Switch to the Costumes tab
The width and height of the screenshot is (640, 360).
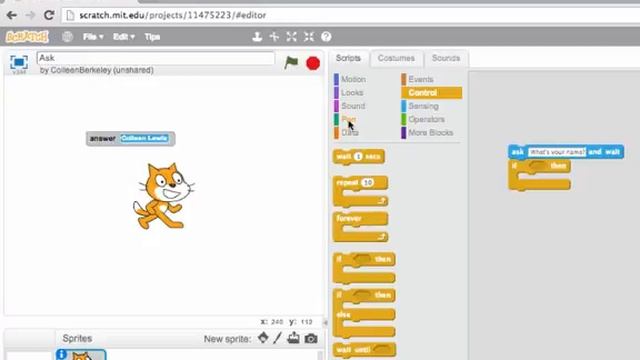pos(396,58)
